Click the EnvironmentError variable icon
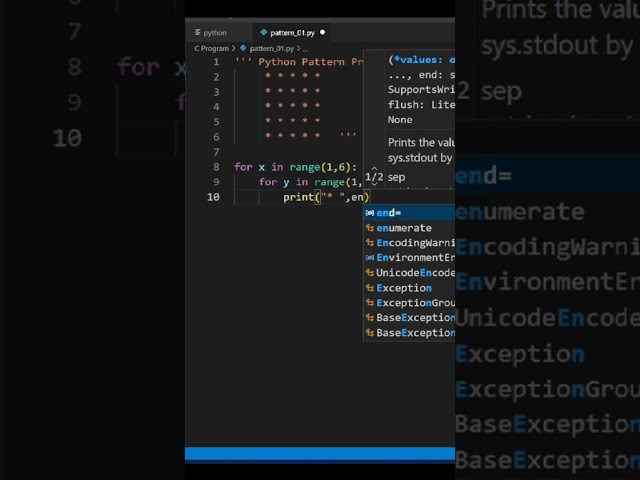The height and width of the screenshot is (480, 640). [370, 258]
